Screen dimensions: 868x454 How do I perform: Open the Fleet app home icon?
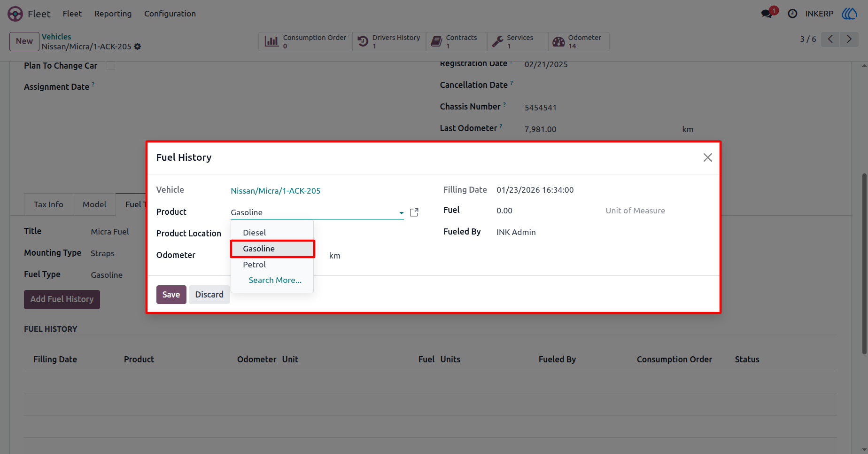(x=15, y=14)
